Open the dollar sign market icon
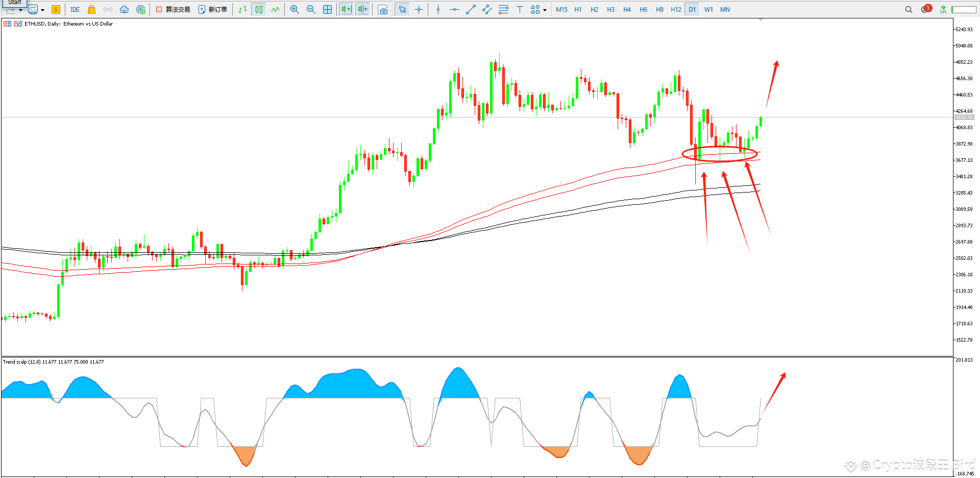 (56, 10)
